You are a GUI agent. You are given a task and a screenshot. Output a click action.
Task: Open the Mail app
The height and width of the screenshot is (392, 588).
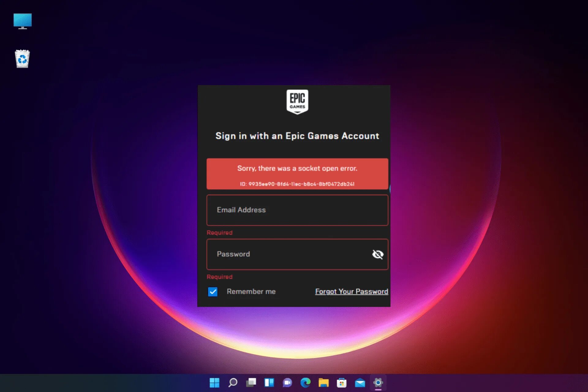[x=360, y=383]
